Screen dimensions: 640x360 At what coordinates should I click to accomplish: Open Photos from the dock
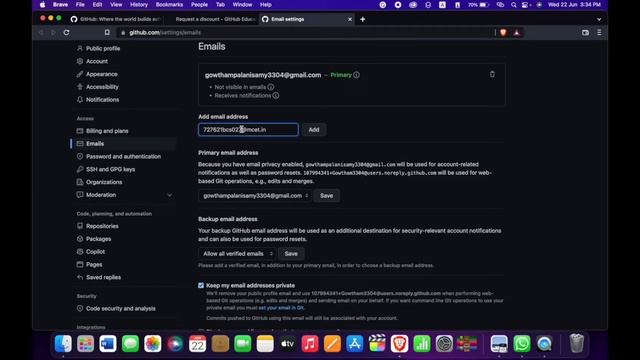(153, 344)
